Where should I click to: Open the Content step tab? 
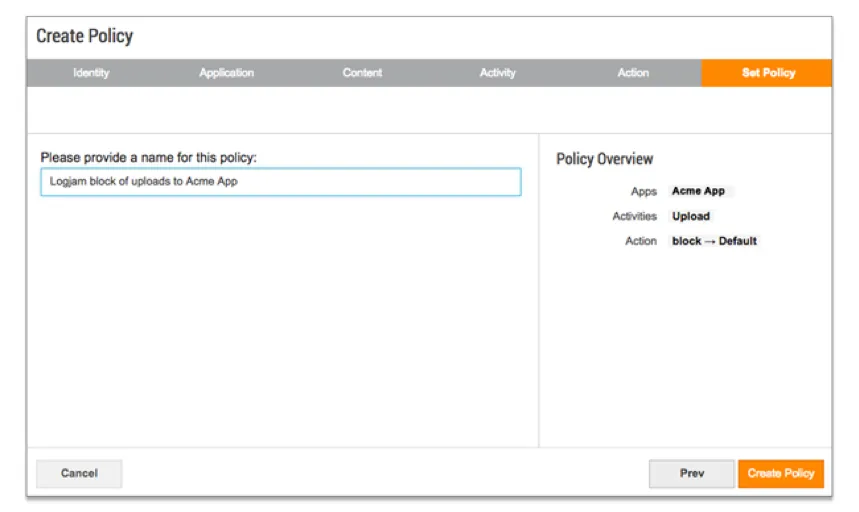point(362,73)
